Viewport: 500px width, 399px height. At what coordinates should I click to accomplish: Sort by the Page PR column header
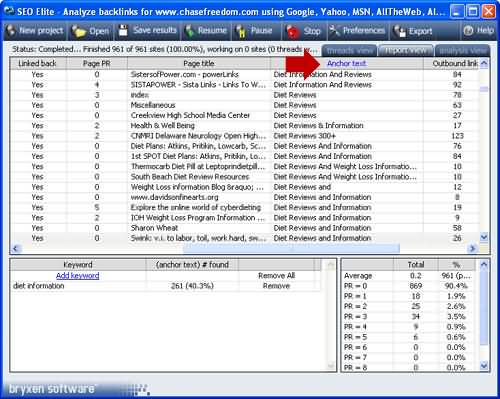click(x=97, y=63)
